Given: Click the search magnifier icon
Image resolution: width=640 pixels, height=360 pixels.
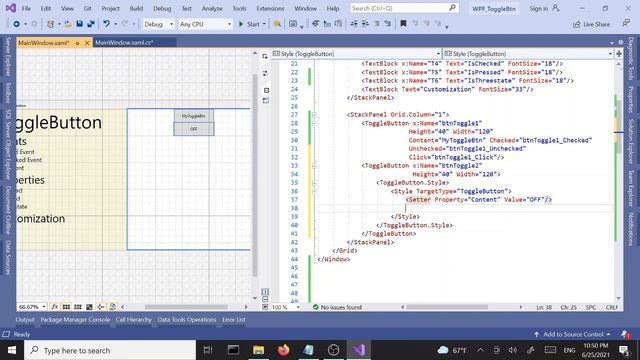Looking at the screenshot, I should 452,8.
